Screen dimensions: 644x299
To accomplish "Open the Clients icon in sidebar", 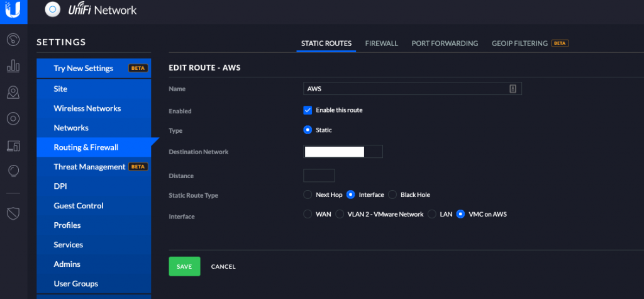I will pos(13,145).
